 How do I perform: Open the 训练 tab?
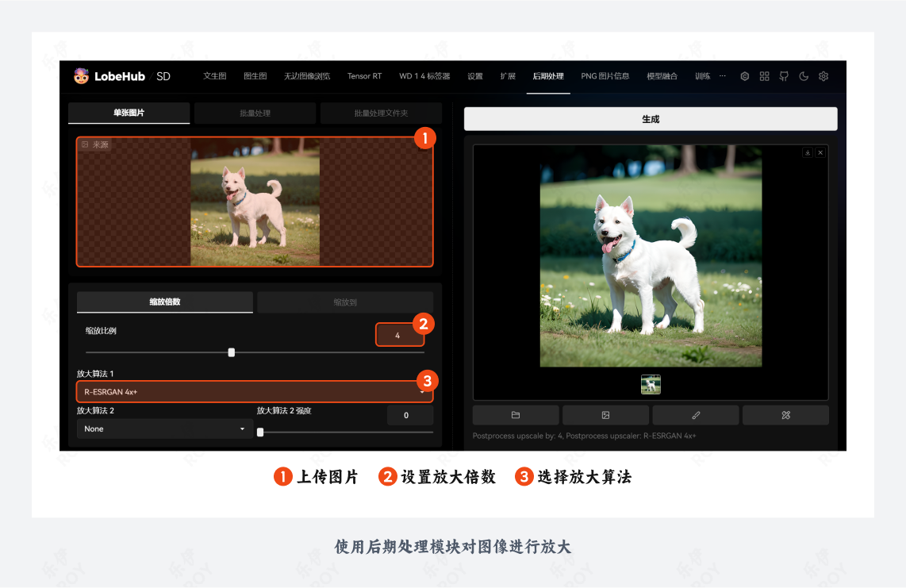(x=703, y=76)
